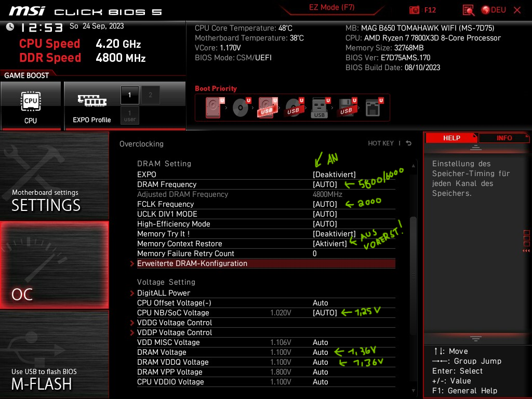The height and width of the screenshot is (399, 532).
Task: Edit the DRAM Voltage Auto value
Action: pyautogui.click(x=320, y=352)
